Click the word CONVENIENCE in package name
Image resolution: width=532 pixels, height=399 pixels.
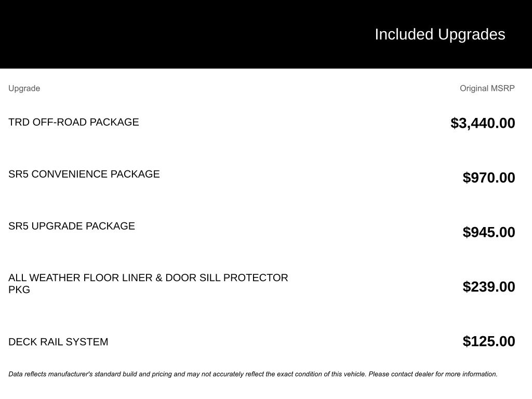(70, 174)
